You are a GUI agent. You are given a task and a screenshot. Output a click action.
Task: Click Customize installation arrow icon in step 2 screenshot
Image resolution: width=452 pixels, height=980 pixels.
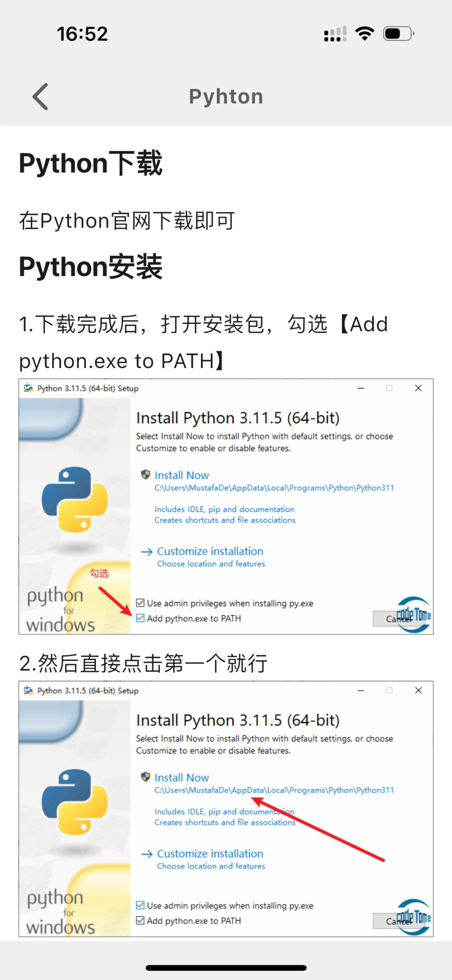click(146, 854)
